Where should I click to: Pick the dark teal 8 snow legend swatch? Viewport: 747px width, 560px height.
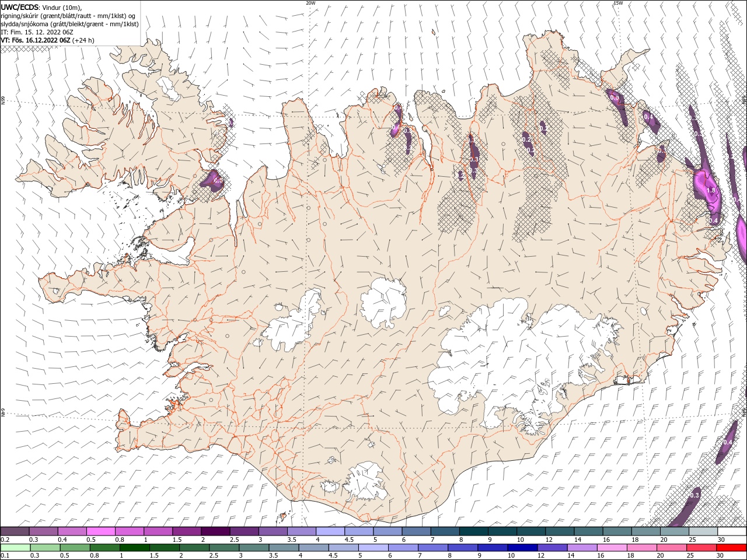pos(473,531)
